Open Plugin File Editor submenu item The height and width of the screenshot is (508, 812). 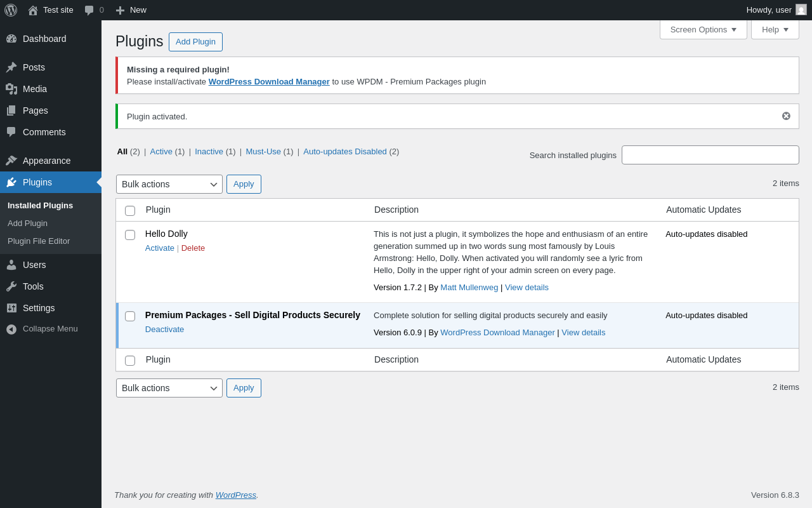pyautogui.click(x=39, y=241)
